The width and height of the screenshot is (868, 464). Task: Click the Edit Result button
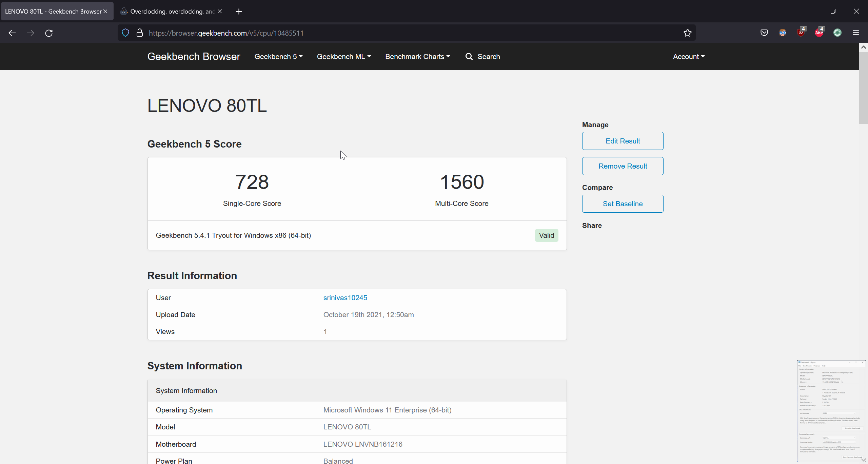tap(623, 141)
